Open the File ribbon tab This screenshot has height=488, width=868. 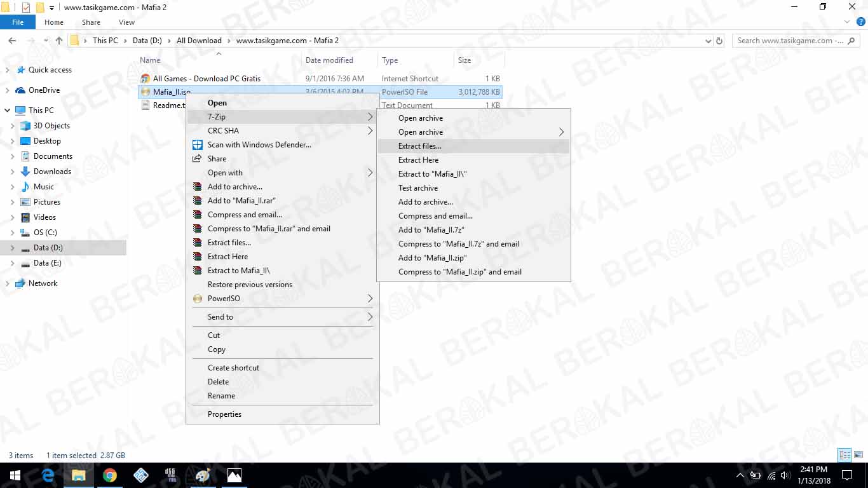pos(18,22)
